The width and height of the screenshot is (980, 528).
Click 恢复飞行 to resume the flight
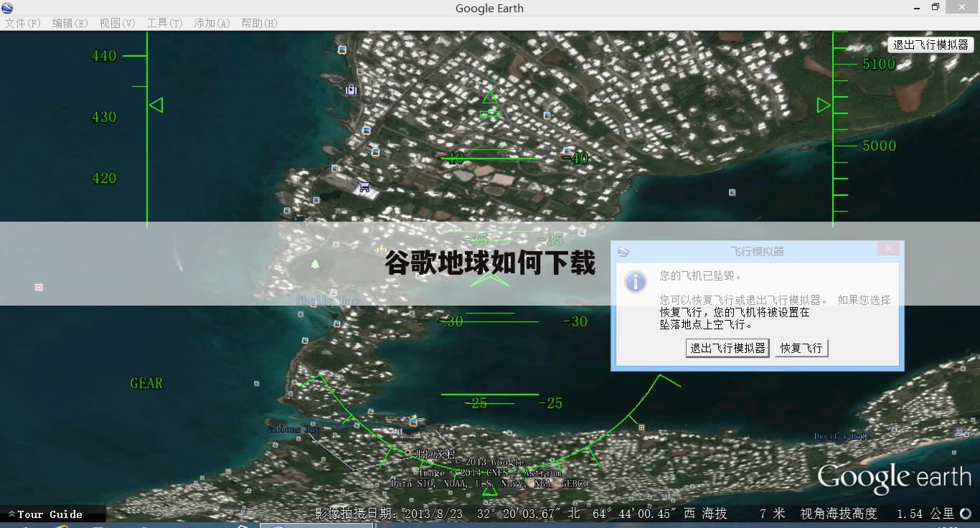[x=801, y=348]
